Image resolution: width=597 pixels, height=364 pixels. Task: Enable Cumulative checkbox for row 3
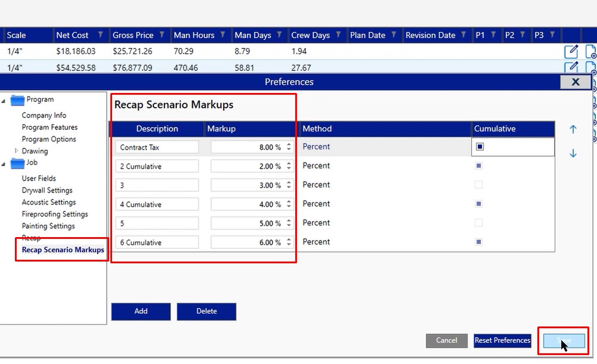479,185
